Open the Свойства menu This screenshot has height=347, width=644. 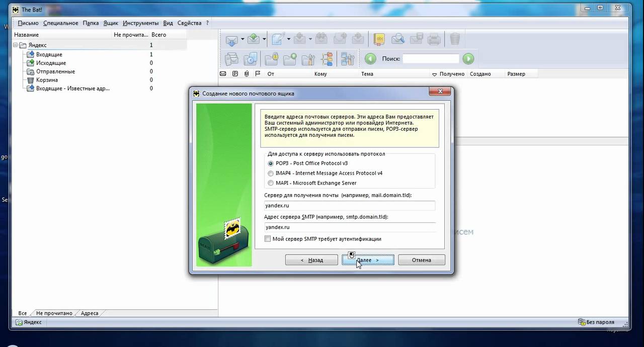pos(190,23)
